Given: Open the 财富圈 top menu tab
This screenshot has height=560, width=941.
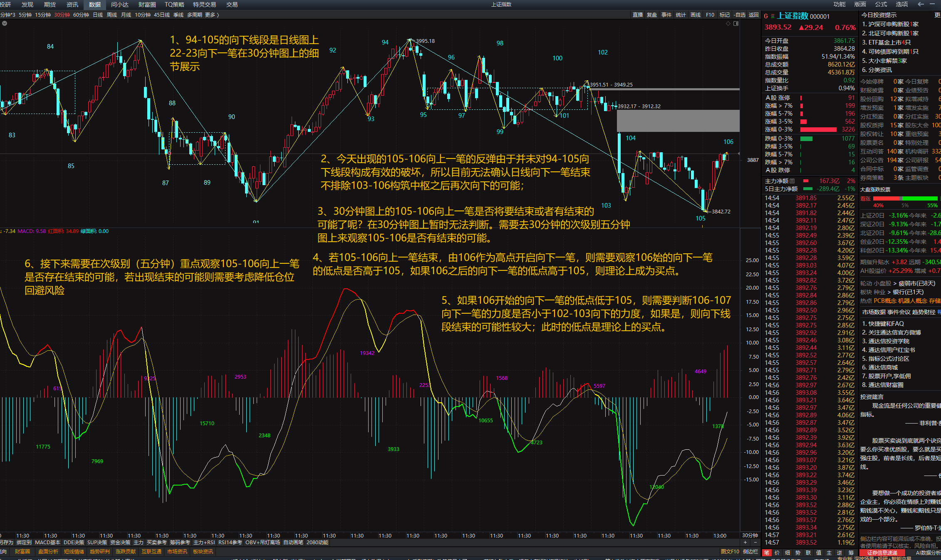Looking at the screenshot, I should 147,5.
